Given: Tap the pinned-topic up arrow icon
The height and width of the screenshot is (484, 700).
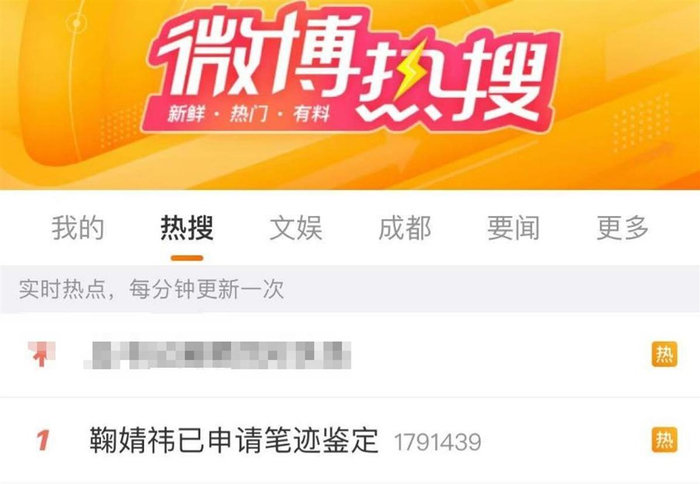Looking at the screenshot, I should pyautogui.click(x=42, y=355).
